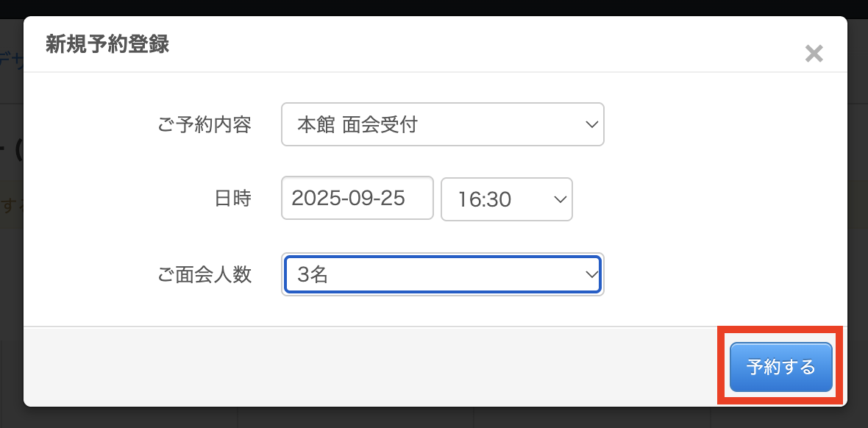This screenshot has height=428, width=868.
Task: Click the dimmed backdrop below the dialog
Action: tap(368, 418)
